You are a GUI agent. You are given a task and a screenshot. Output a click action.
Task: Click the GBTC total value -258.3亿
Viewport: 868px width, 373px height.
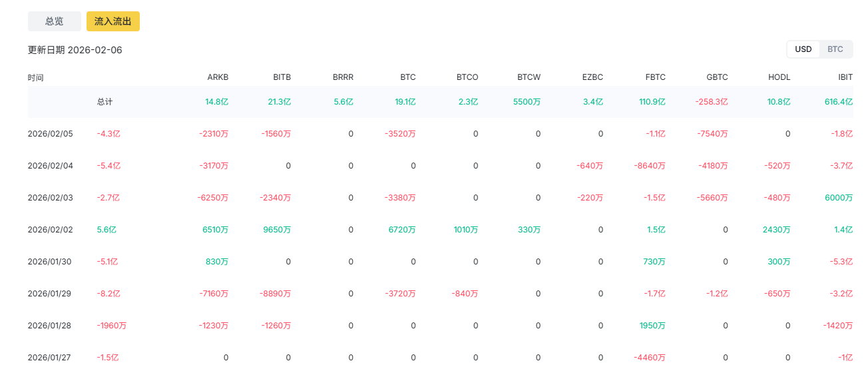[x=712, y=102]
